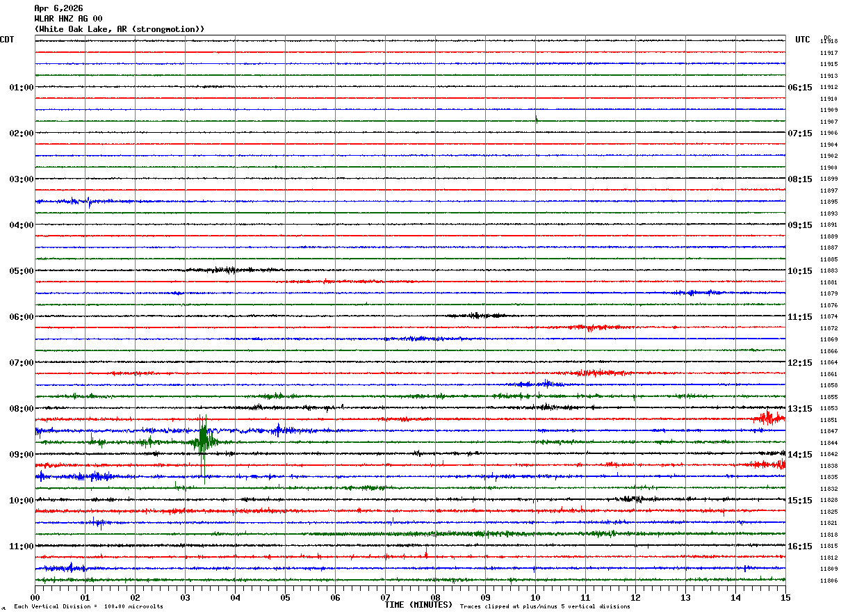Click the "06:15" UTC time label
The width and height of the screenshot is (841, 616).
[x=800, y=88]
